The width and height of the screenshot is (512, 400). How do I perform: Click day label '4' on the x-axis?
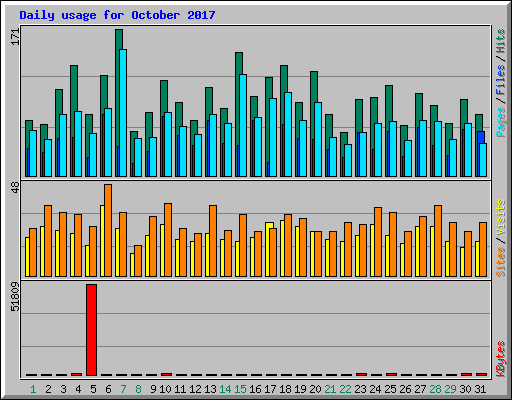[78, 389]
